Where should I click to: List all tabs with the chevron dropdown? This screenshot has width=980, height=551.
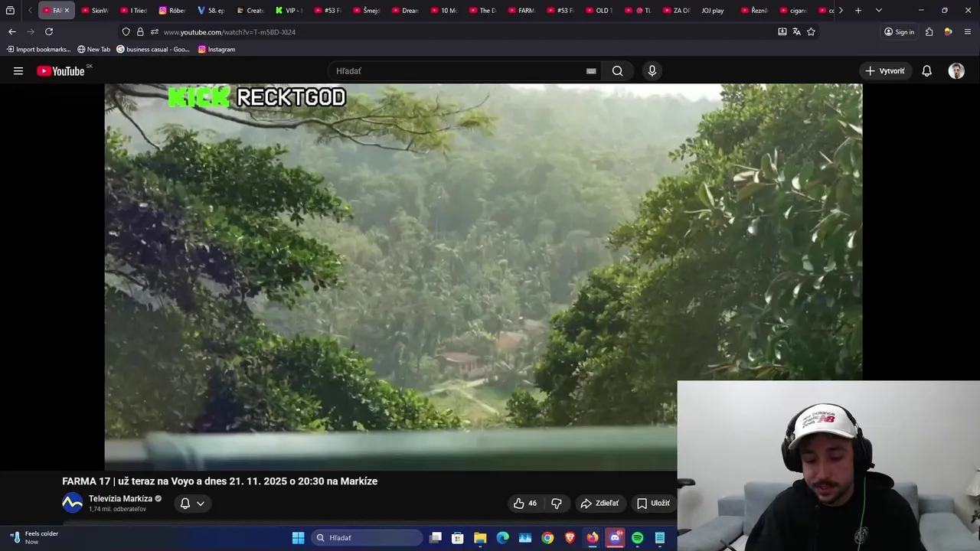(878, 11)
